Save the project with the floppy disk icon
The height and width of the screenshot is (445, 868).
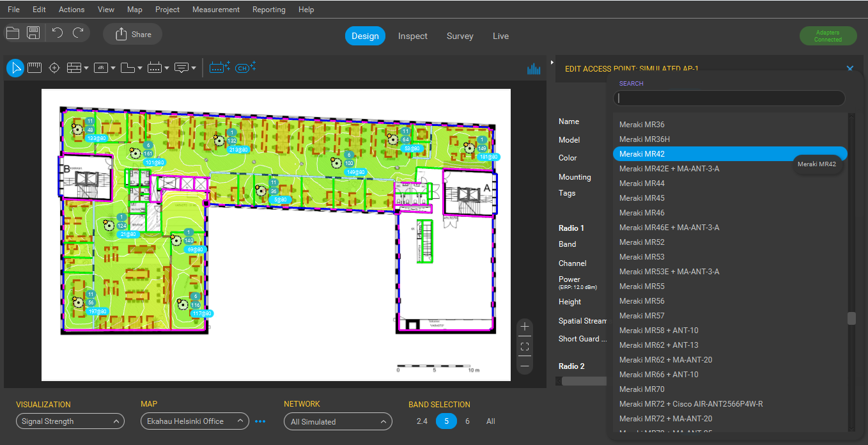(x=33, y=33)
